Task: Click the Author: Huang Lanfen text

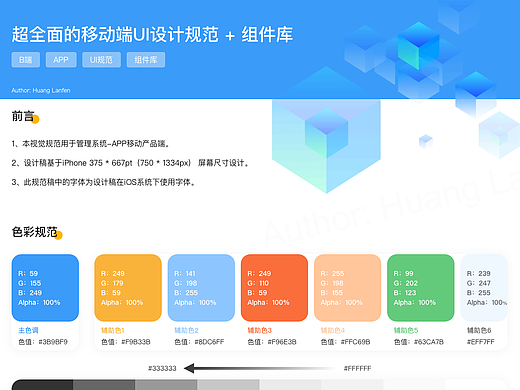Action: click(x=41, y=90)
